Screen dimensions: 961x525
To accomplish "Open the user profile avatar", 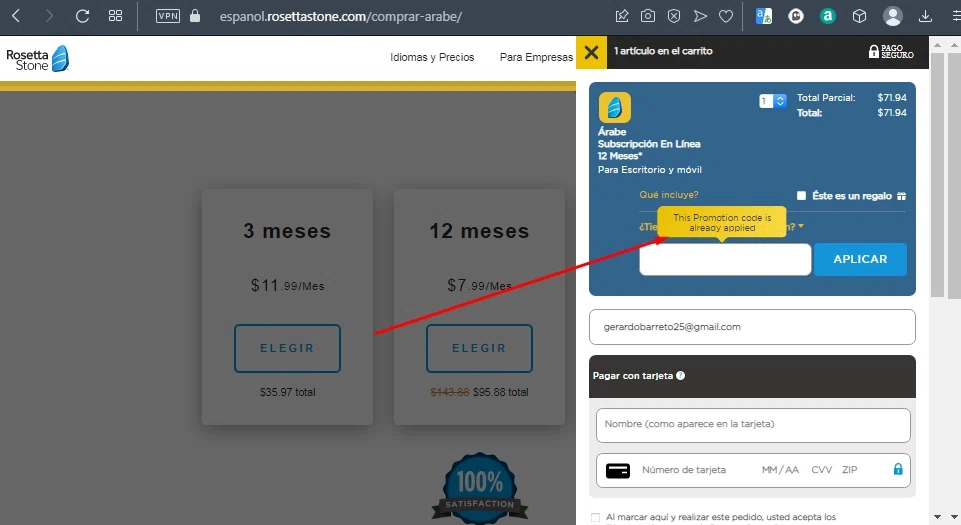I will 892,17.
